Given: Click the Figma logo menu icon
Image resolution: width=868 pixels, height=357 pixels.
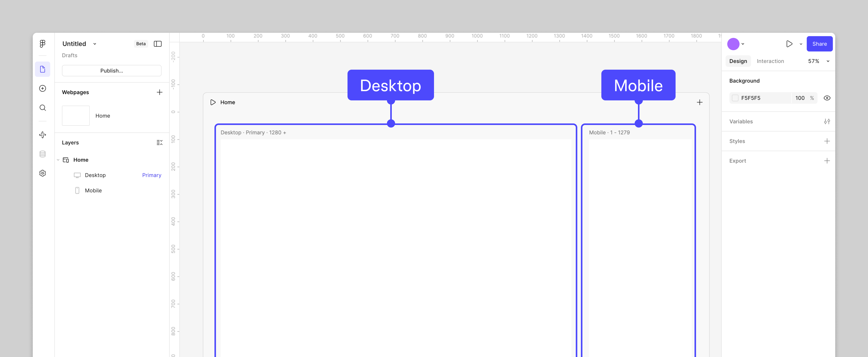Looking at the screenshot, I should (x=42, y=44).
